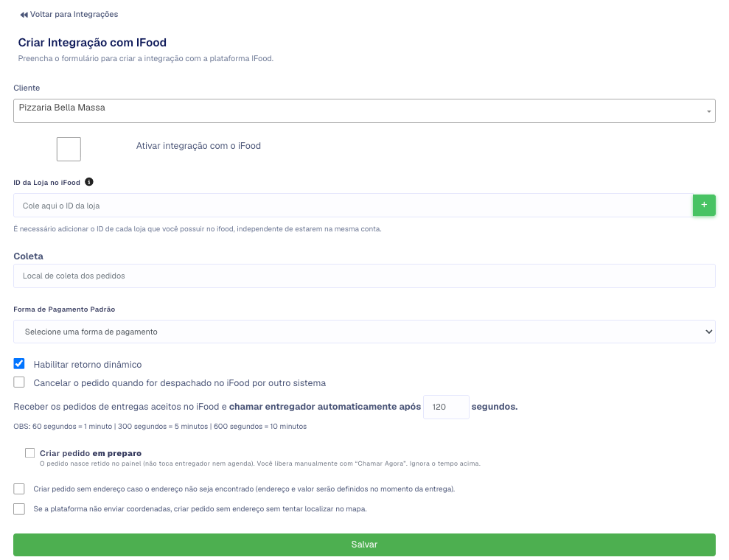Click the seconds field showing 120
The width and height of the screenshot is (729, 560).
[446, 407]
